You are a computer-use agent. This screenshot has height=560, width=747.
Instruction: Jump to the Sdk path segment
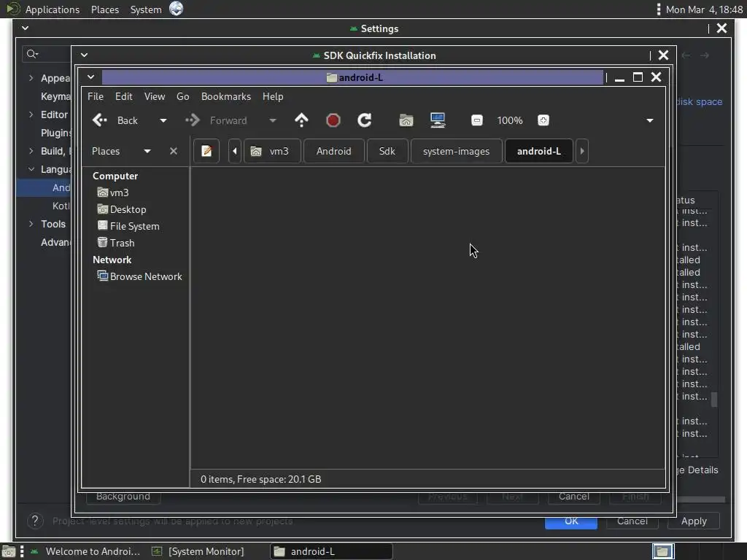click(x=387, y=151)
